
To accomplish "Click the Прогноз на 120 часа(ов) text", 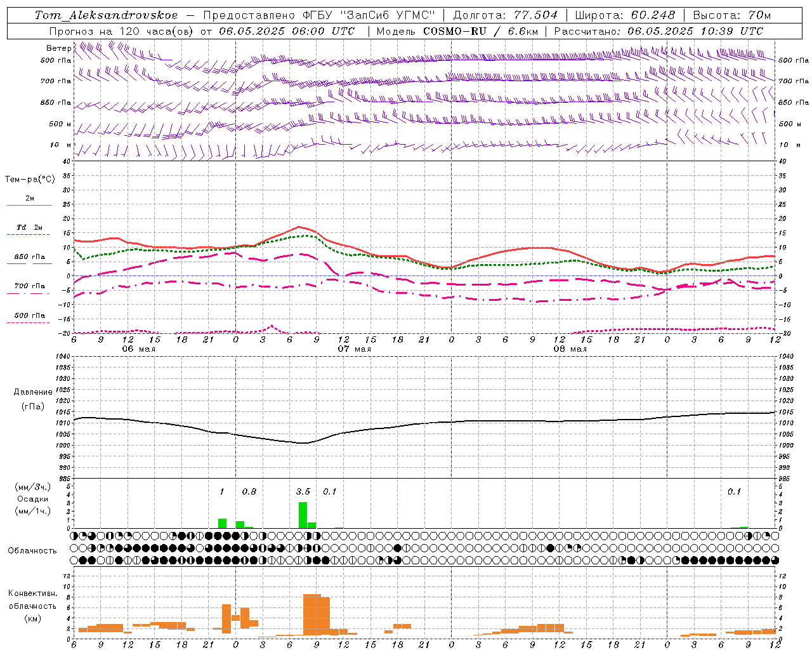I will (x=122, y=31).
